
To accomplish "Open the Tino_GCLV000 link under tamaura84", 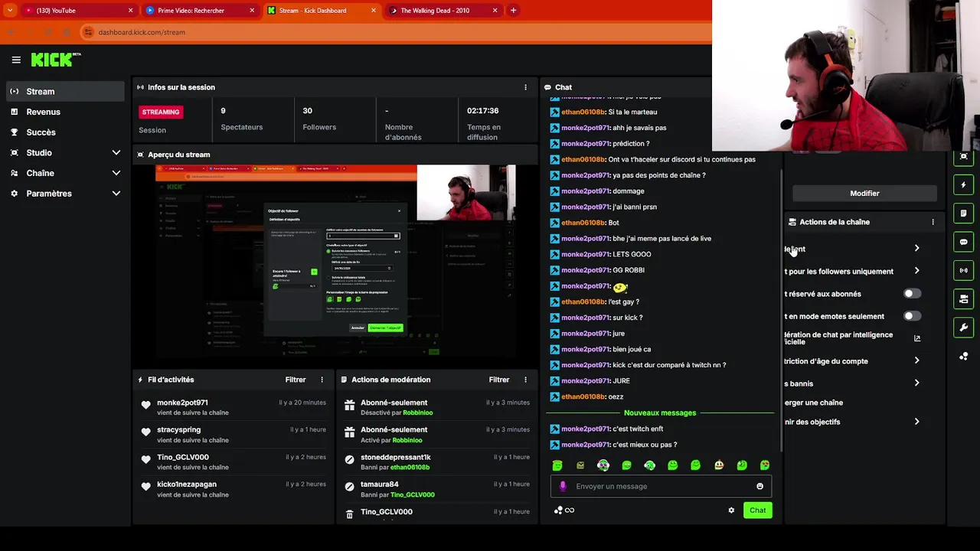I will point(413,495).
